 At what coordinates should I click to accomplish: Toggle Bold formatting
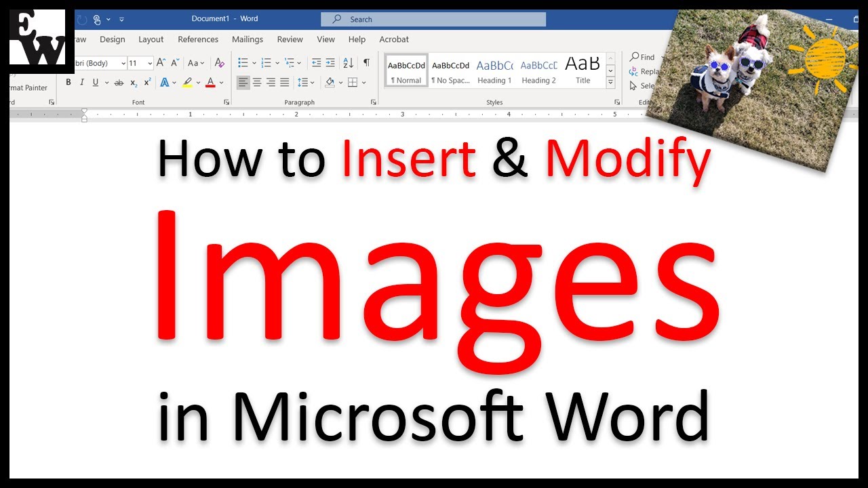[68, 83]
